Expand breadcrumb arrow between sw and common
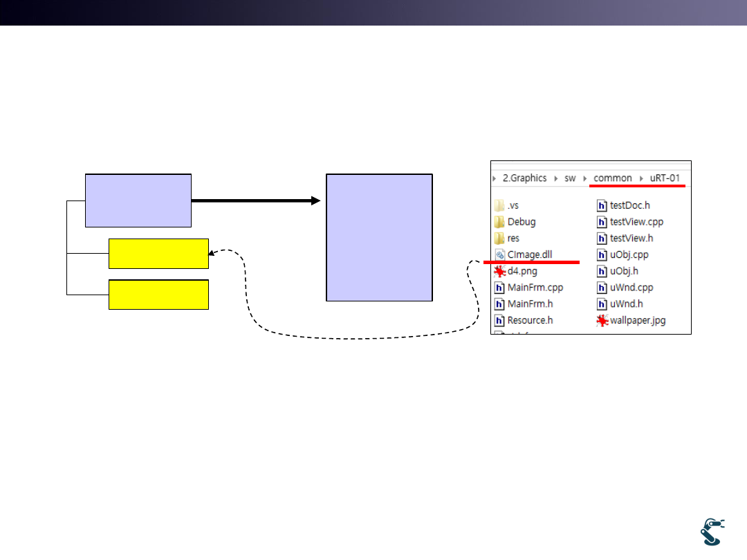Screen dimensions: 747x560 586,178
